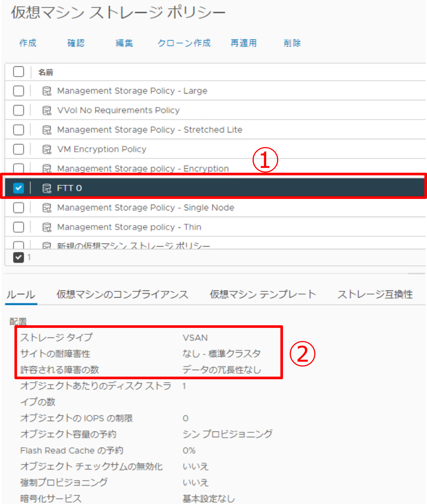Click the 確認 (Check) action
The image size is (427, 504).
[x=76, y=43]
